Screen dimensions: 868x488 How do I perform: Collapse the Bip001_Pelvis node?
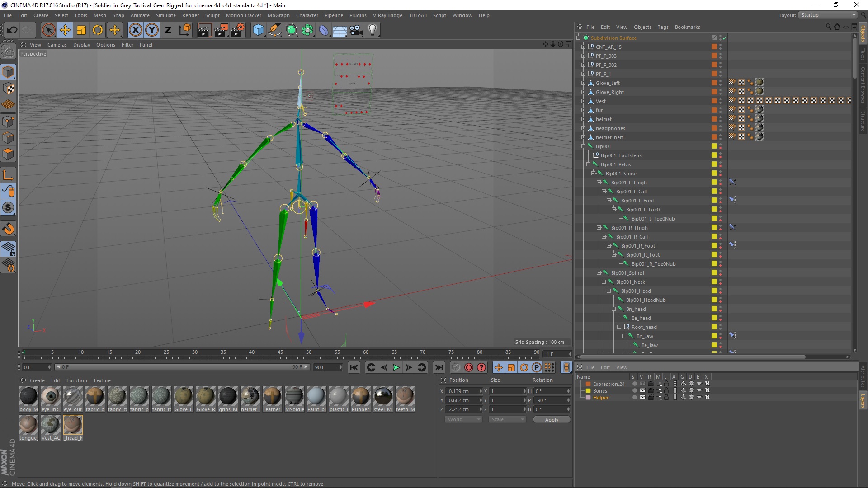589,164
